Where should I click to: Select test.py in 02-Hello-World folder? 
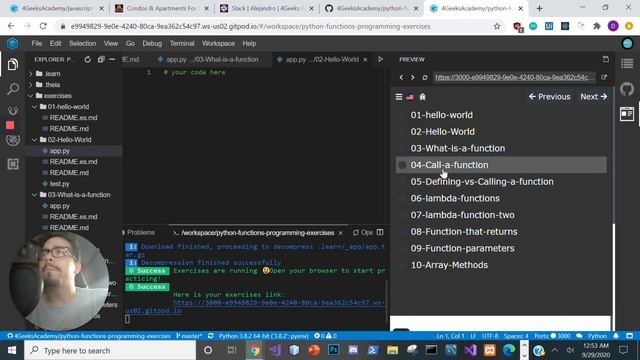click(x=59, y=184)
